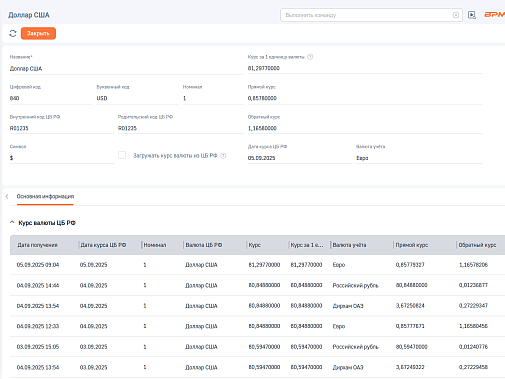Switch to Основная информация tab
Image resolution: width=505 pixels, height=379 pixels.
(45, 196)
